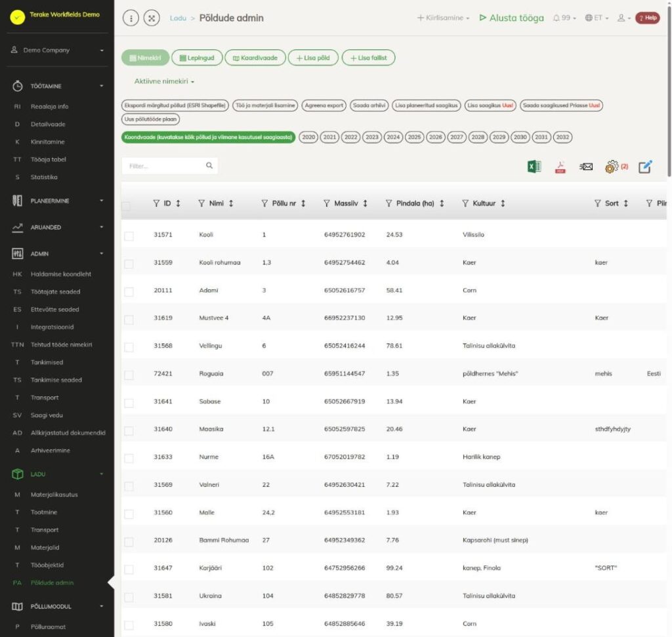Sort by Nimi column arrows
Viewport: 672px width, 637px height.
point(231,203)
